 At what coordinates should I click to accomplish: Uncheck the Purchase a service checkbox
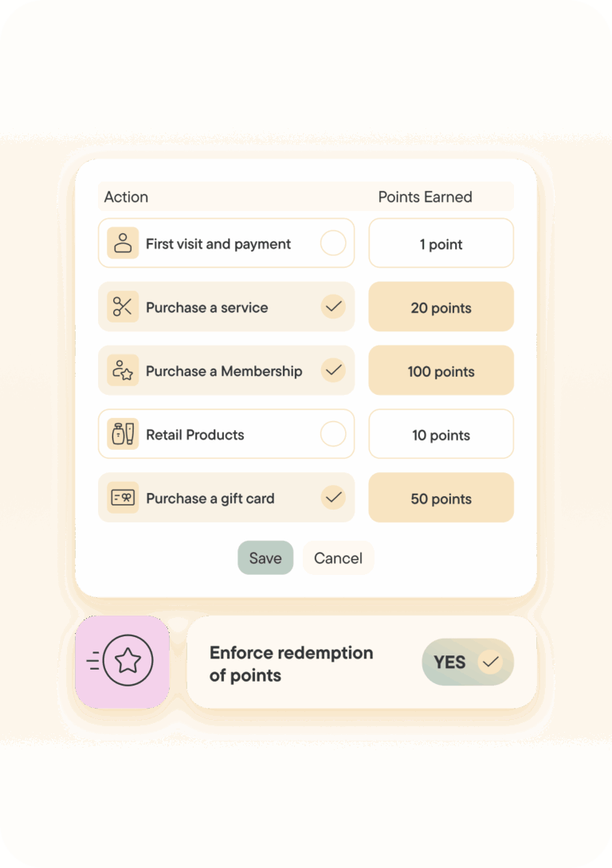333,307
